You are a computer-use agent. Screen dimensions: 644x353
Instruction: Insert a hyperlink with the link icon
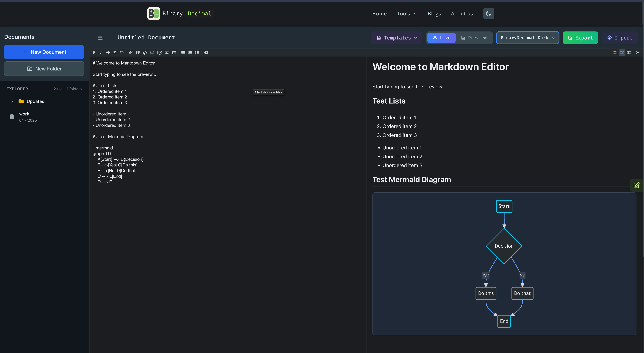130,53
